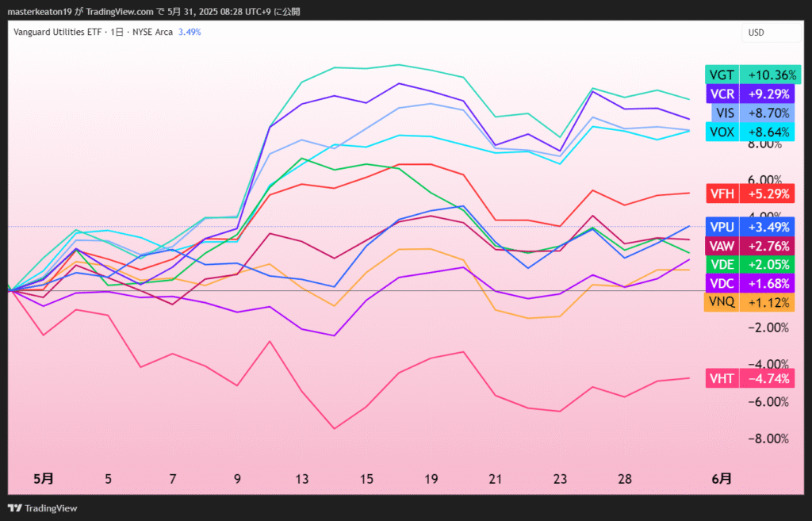Click the +9.29% value badge

point(768,94)
